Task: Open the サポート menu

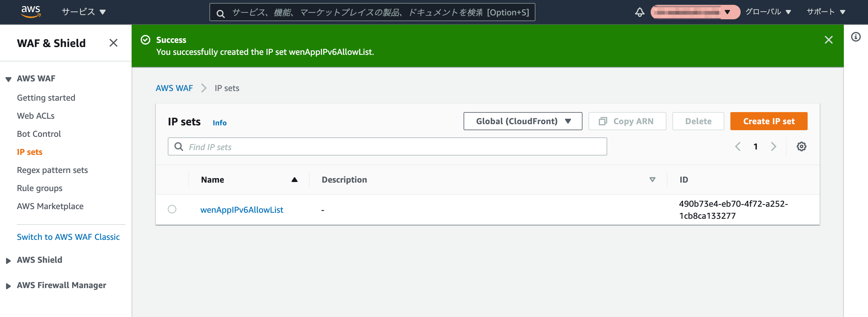Action: coord(826,12)
